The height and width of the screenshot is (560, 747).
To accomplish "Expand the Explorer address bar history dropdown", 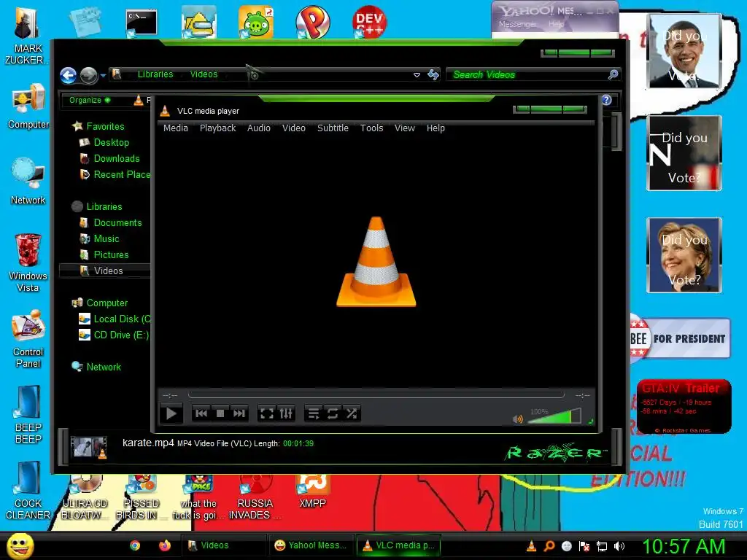I will coord(417,75).
